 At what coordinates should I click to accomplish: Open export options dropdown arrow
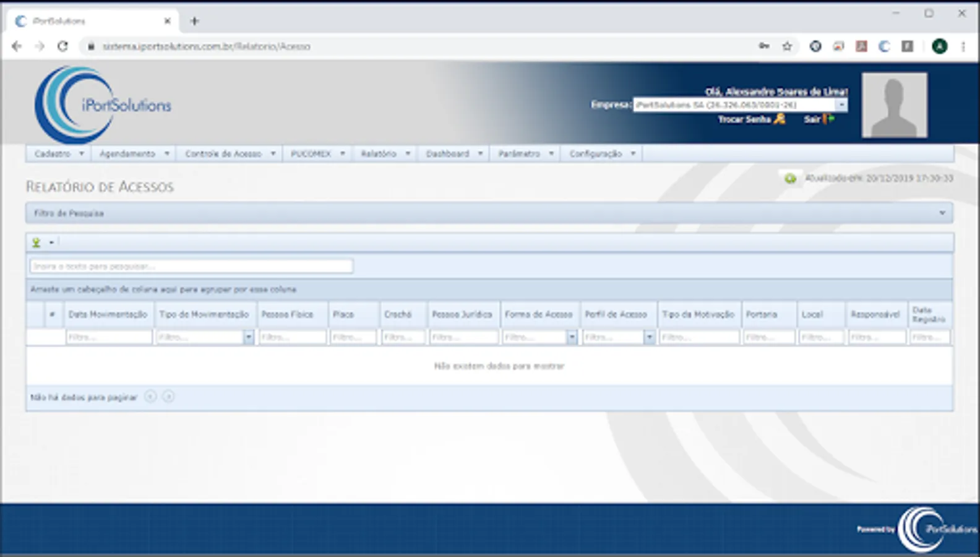pyautogui.click(x=51, y=243)
